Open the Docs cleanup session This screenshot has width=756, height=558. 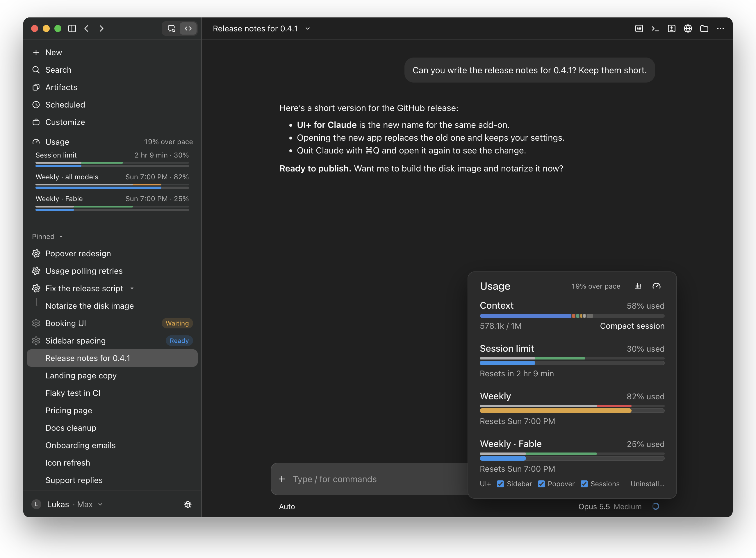tap(112, 428)
